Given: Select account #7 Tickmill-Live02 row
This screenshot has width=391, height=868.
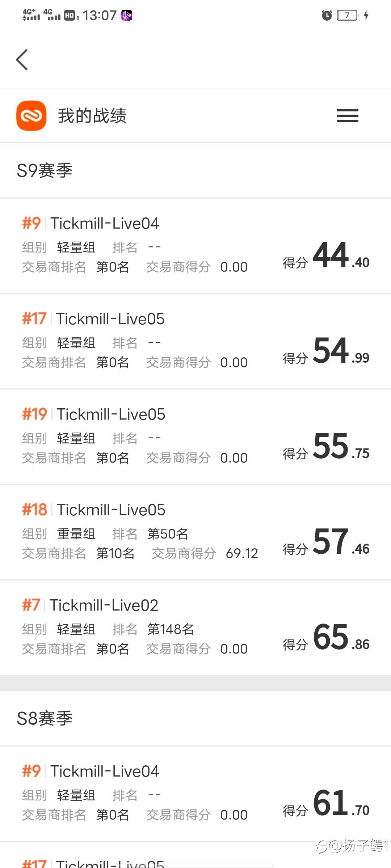Looking at the screenshot, I should [x=195, y=628].
